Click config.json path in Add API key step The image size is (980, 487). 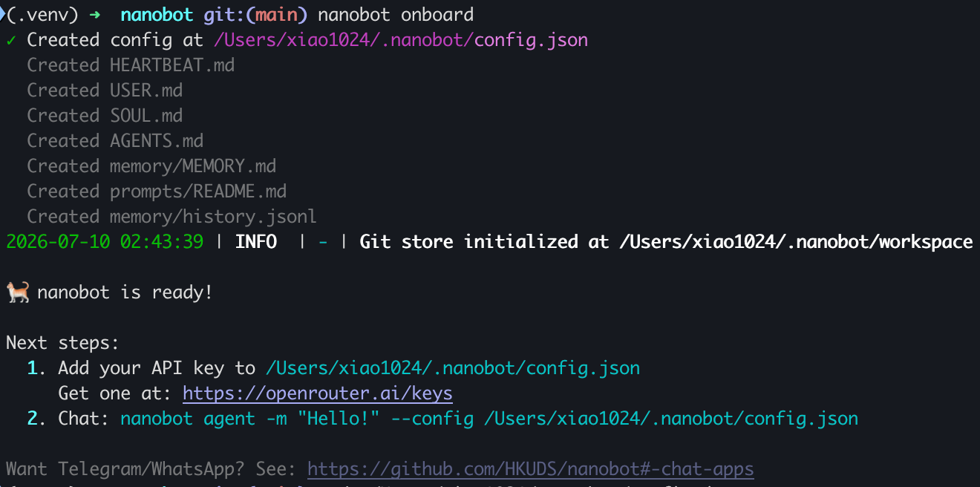pyautogui.click(x=452, y=368)
